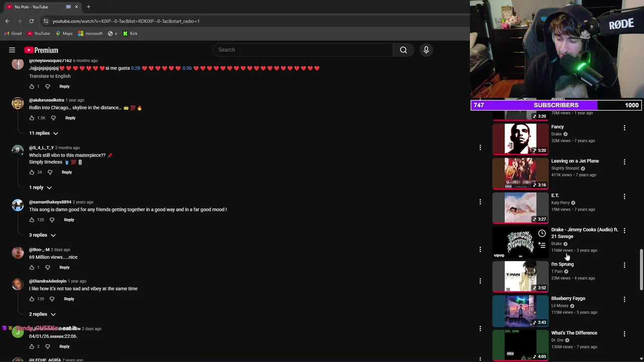Screen dimensions: 644x362
Task: Like the comment by @aiulurusselketra
Action: (32, 118)
